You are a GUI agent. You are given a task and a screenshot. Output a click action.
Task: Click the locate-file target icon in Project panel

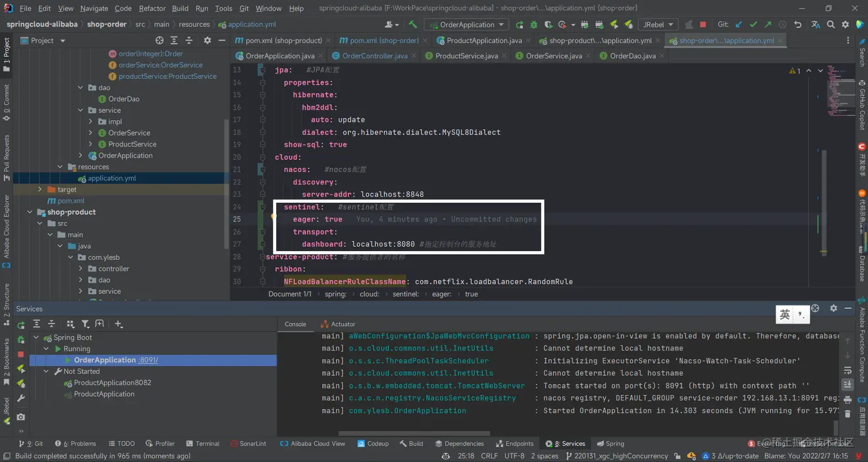click(x=160, y=41)
